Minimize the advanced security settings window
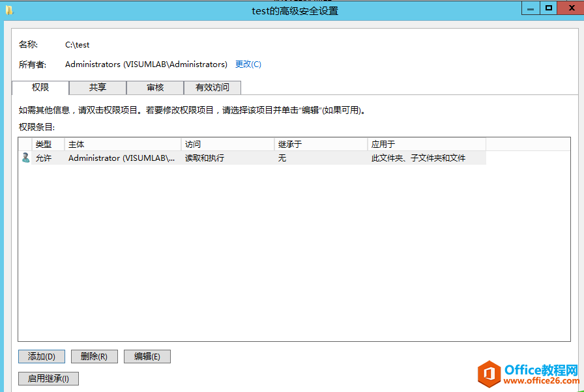Image resolution: width=584 pixels, height=392 pixels. click(x=531, y=8)
